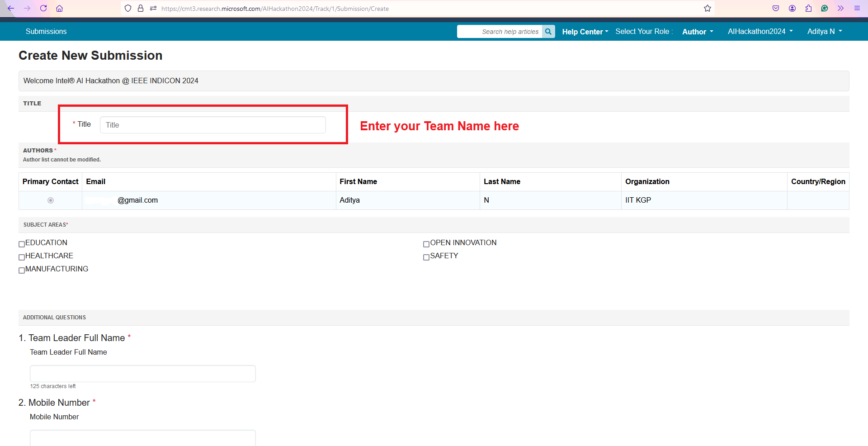Image resolution: width=868 pixels, height=446 pixels.
Task: Click the Primary Contact column header
Action: coord(50,181)
